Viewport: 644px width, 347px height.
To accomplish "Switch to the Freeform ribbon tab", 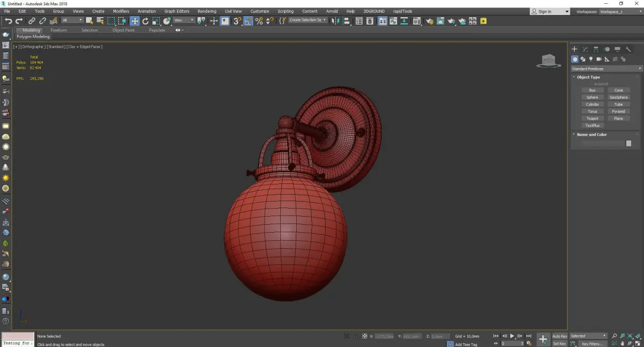I will [58, 30].
